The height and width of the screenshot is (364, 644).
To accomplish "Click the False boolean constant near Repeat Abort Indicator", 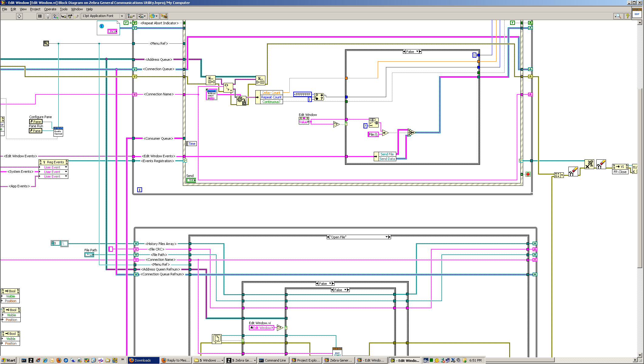I will (126, 23).
